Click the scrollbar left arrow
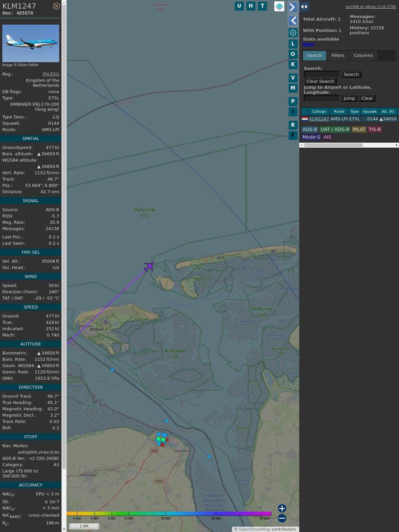Screen dimensions: 399x532 [302, 145]
